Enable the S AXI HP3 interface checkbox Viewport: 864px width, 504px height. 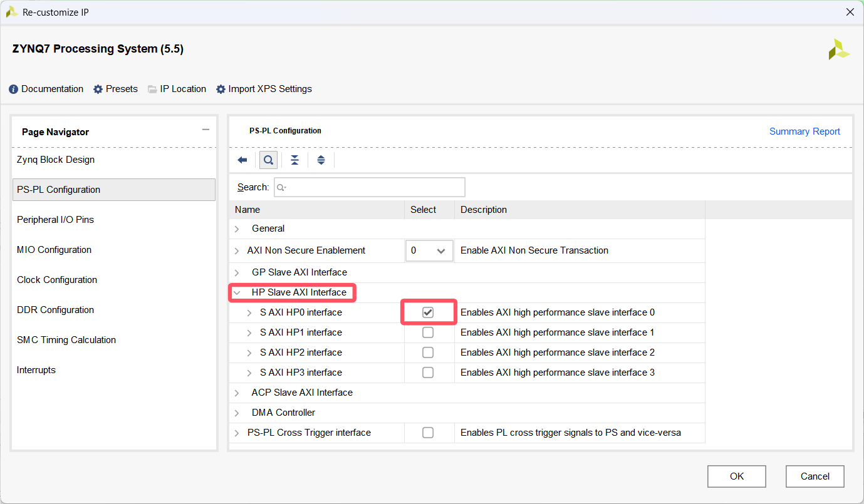click(x=428, y=373)
